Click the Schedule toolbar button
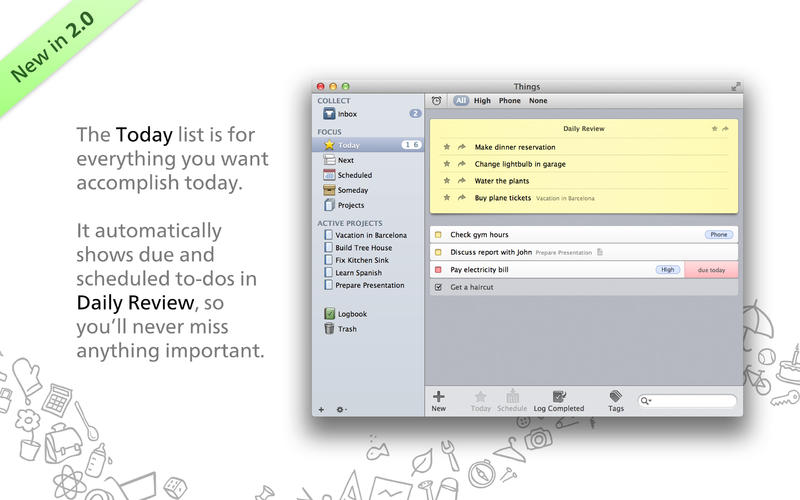Viewport: 800px width, 500px height. (x=512, y=401)
